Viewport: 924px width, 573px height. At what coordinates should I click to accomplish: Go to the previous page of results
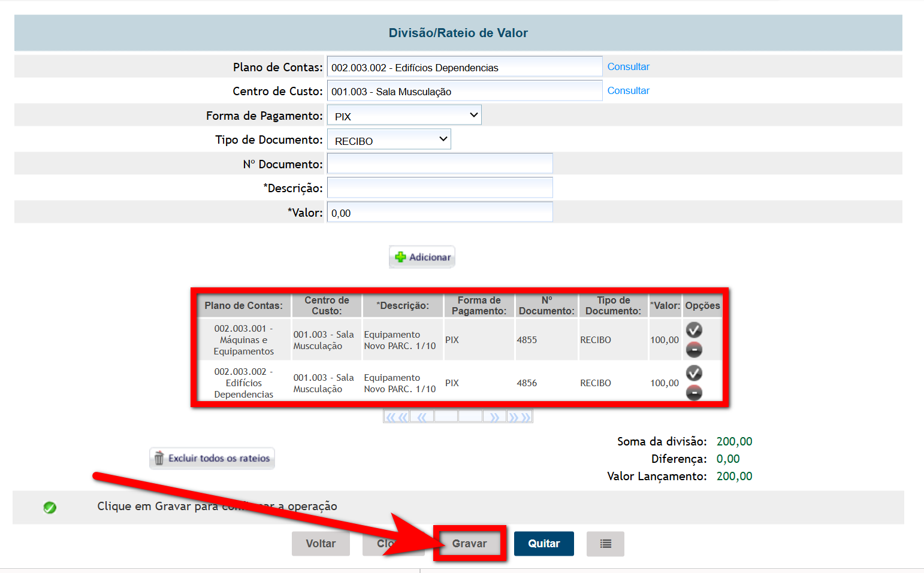click(422, 417)
